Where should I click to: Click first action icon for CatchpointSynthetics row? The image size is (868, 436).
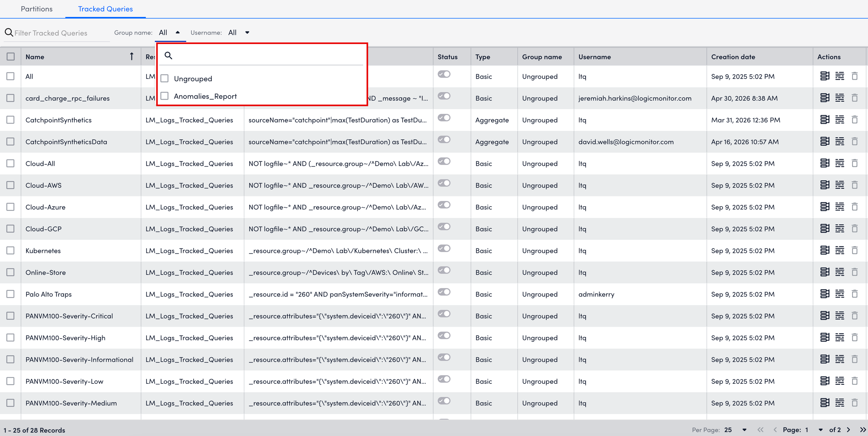(x=825, y=120)
